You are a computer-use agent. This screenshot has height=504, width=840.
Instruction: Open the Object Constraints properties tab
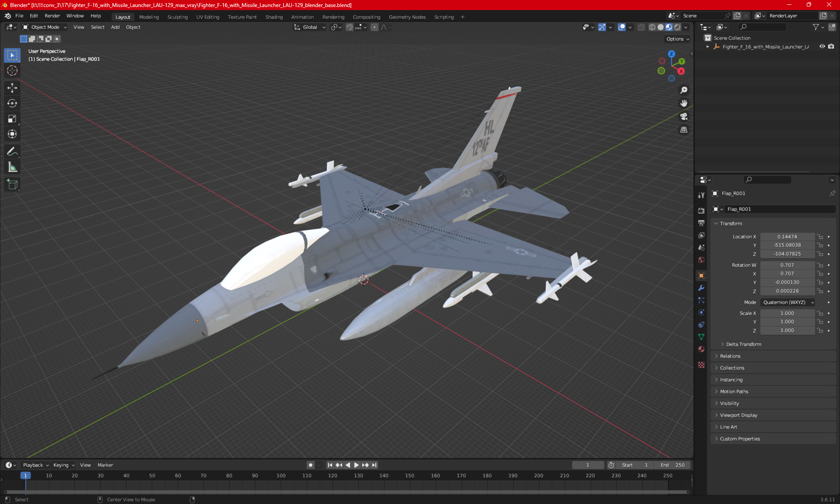[701, 325]
